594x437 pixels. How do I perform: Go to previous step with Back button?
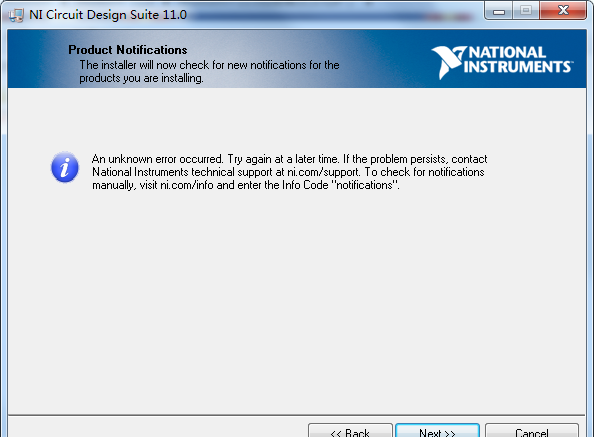350,431
